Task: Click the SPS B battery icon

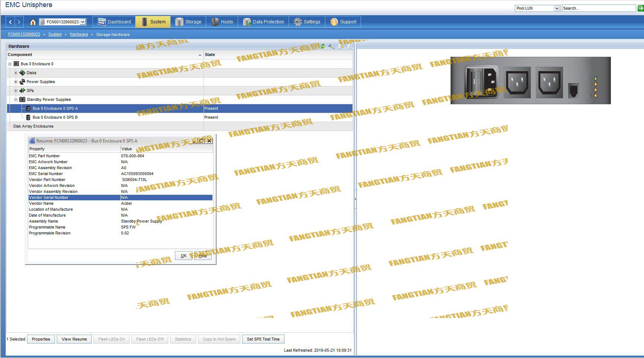Action: pyautogui.click(x=28, y=117)
